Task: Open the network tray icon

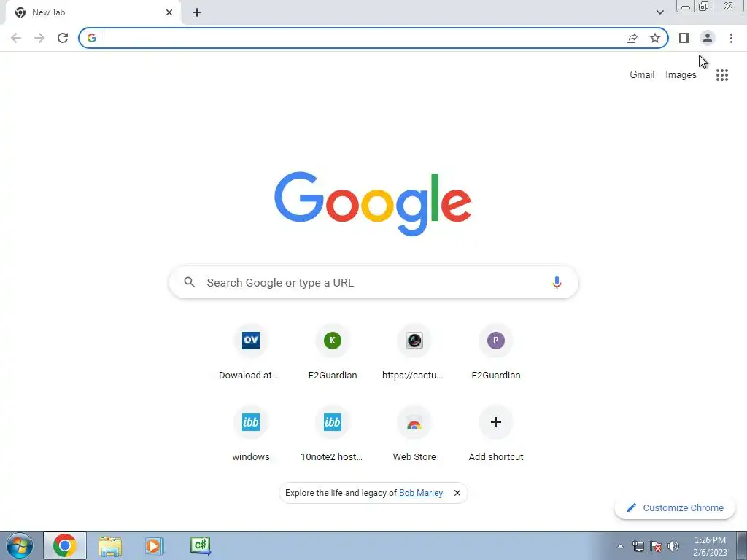Action: pyautogui.click(x=638, y=546)
